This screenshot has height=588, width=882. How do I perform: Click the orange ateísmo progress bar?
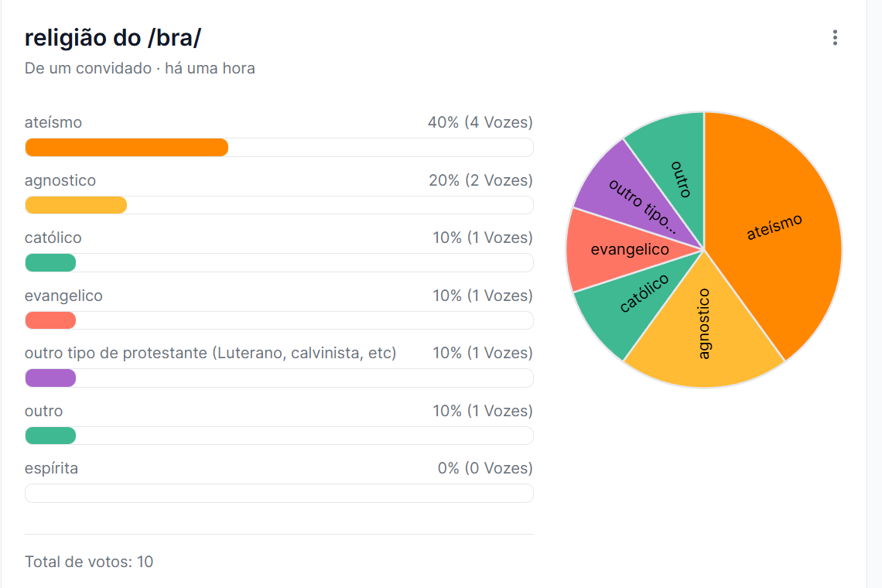(x=126, y=147)
